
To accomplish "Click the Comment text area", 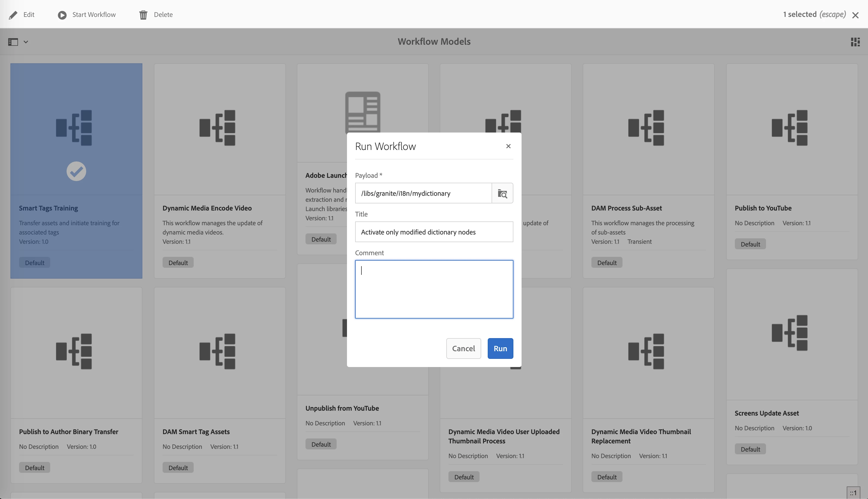I will click(434, 289).
